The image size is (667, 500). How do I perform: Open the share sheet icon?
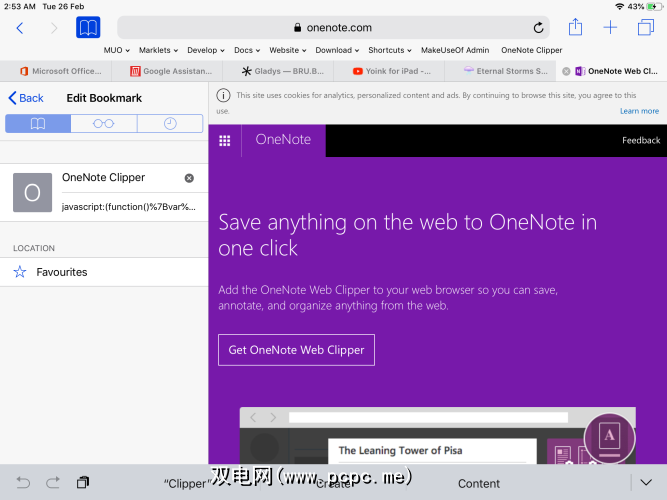(x=575, y=27)
